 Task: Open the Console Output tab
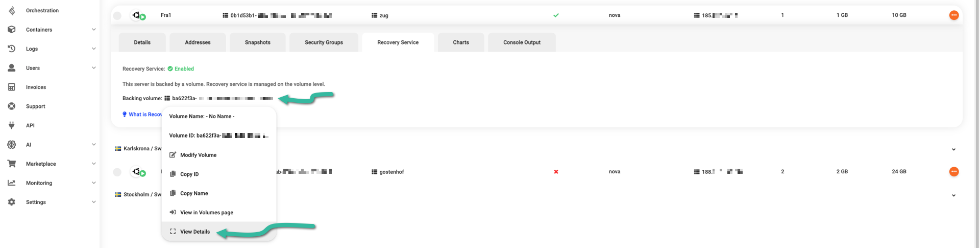point(522,42)
